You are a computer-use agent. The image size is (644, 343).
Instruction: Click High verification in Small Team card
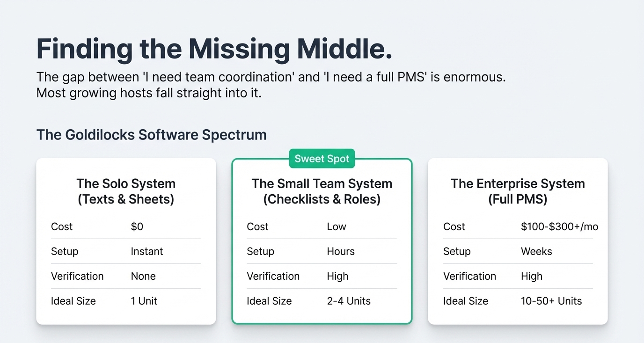[337, 276]
